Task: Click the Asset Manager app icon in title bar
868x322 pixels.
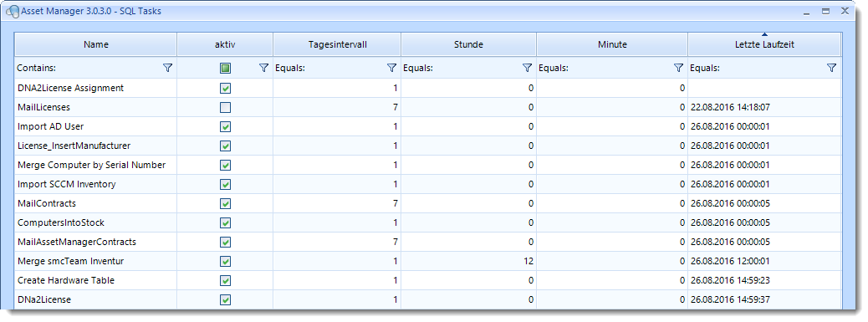Action: pos(13,11)
